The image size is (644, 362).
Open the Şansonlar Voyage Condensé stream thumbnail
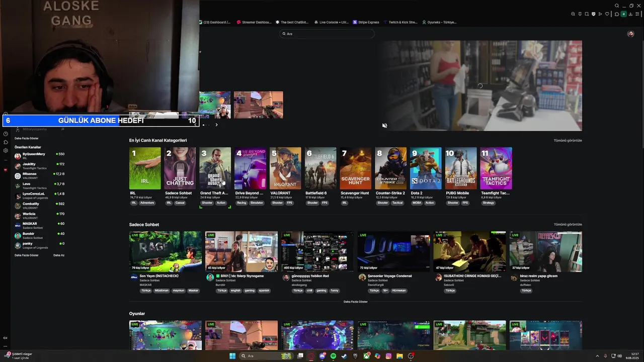click(x=393, y=251)
